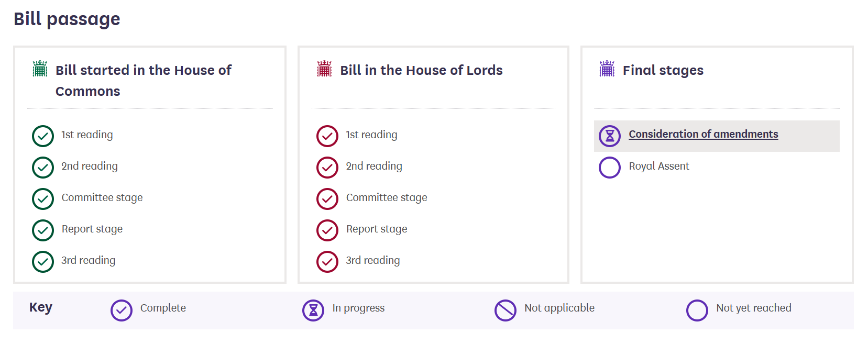Click the Bill in the House of Lords heading
The image size is (868, 344).
421,70
